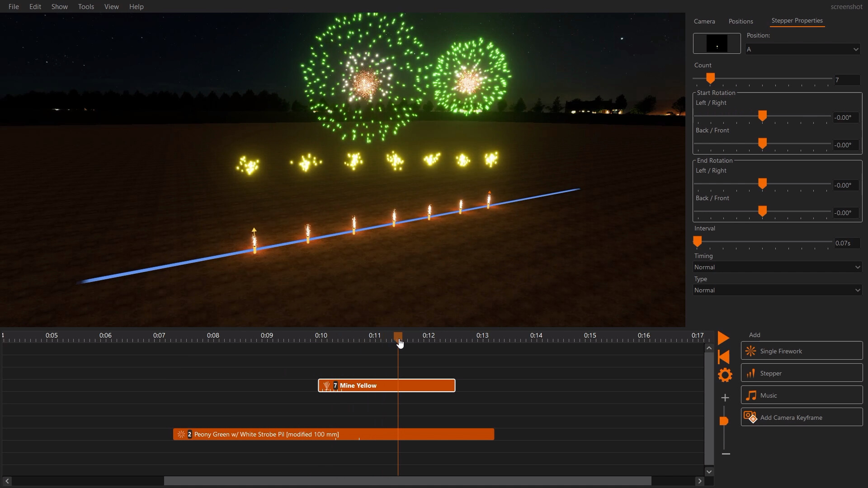Add a Single Firework to the show
Screen dimensions: 868x488
(x=801, y=351)
